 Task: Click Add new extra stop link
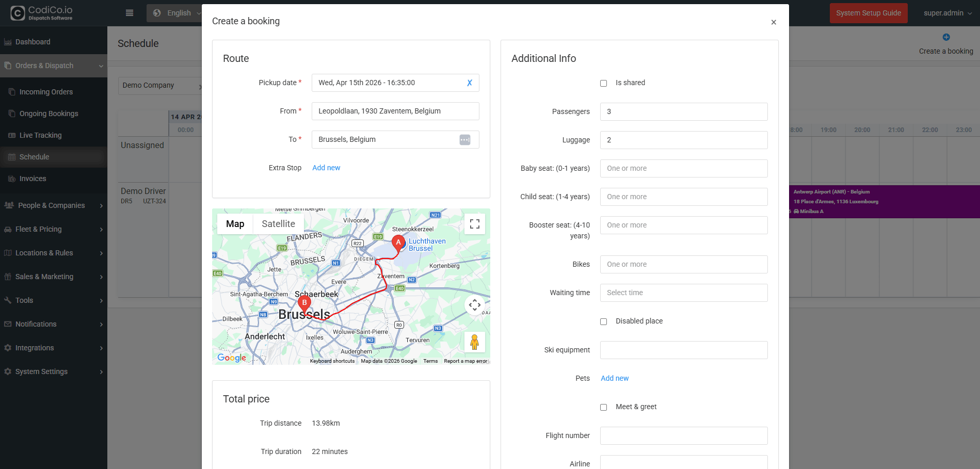coord(326,168)
